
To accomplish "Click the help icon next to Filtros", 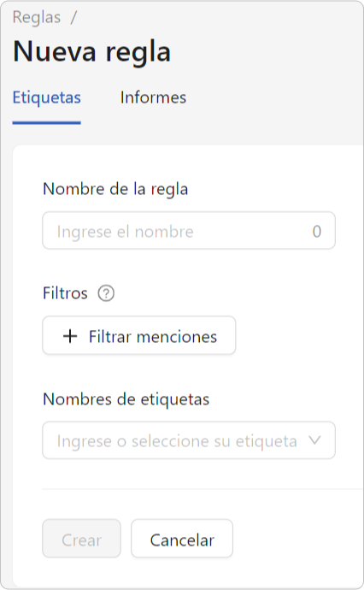I will tap(106, 293).
